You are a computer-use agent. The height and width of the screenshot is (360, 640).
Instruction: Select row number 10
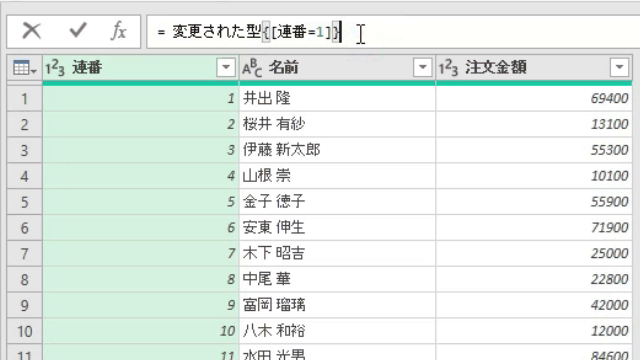point(24,331)
